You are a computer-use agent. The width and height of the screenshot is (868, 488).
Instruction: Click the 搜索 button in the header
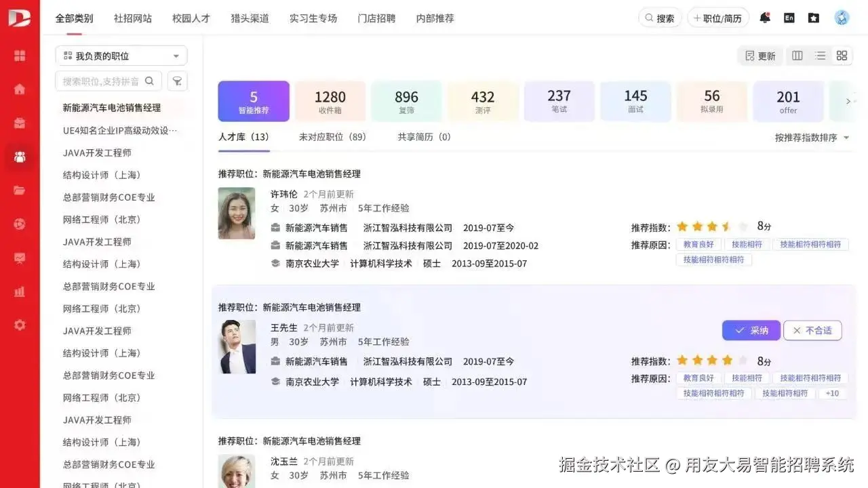pyautogui.click(x=660, y=18)
